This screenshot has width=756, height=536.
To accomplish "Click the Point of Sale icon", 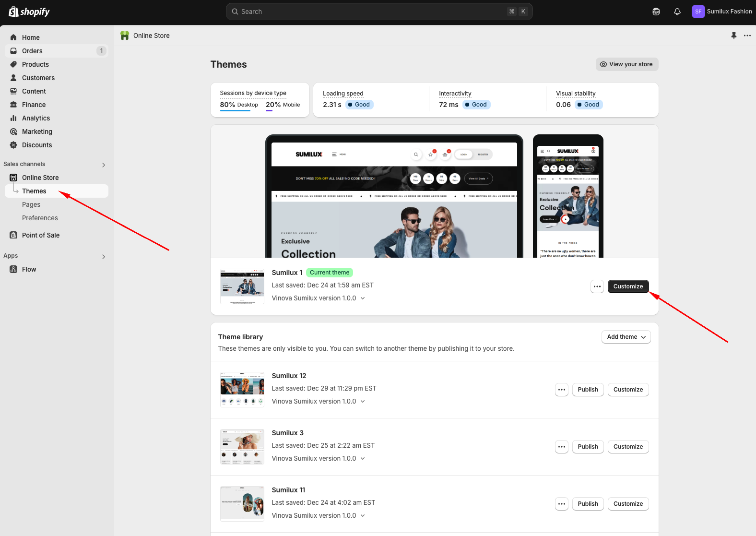I will pyautogui.click(x=13, y=235).
